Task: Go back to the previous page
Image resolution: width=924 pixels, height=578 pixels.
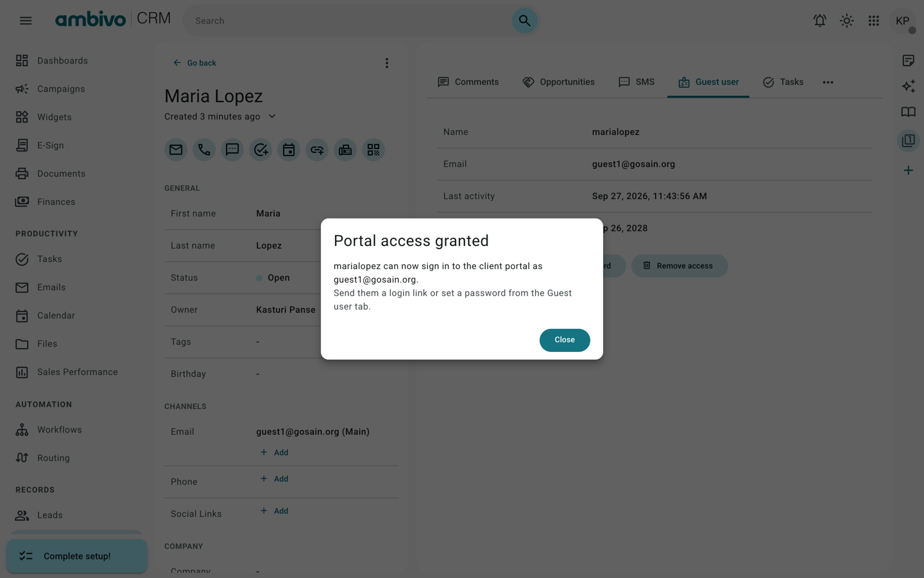Action: coord(194,63)
